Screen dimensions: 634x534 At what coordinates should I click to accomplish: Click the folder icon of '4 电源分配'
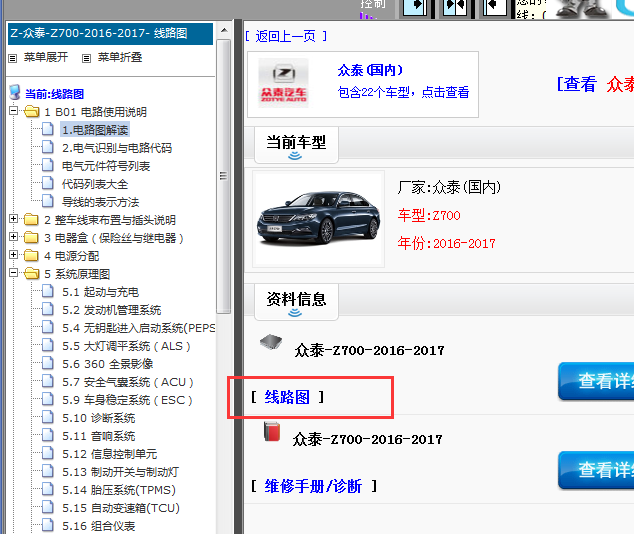(x=31, y=255)
